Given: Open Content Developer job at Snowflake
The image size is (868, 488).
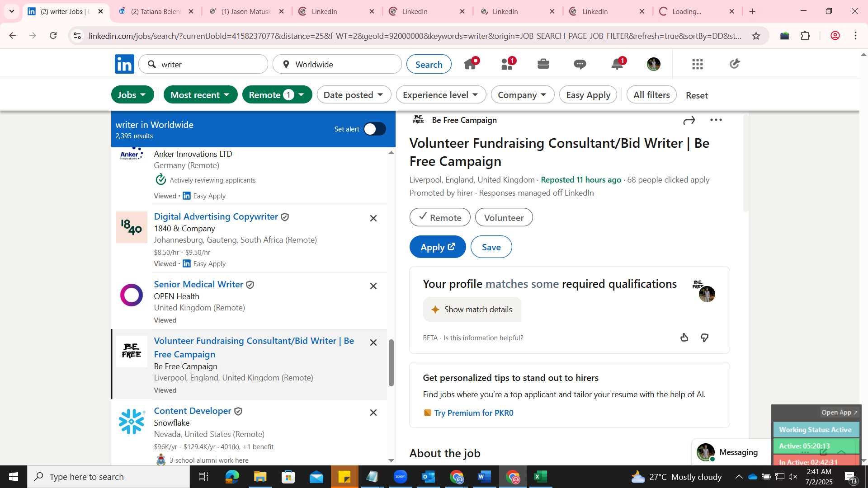Looking at the screenshot, I should [193, 411].
